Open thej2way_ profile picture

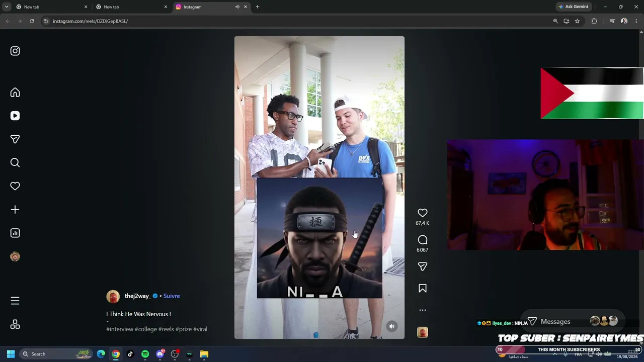click(x=113, y=296)
